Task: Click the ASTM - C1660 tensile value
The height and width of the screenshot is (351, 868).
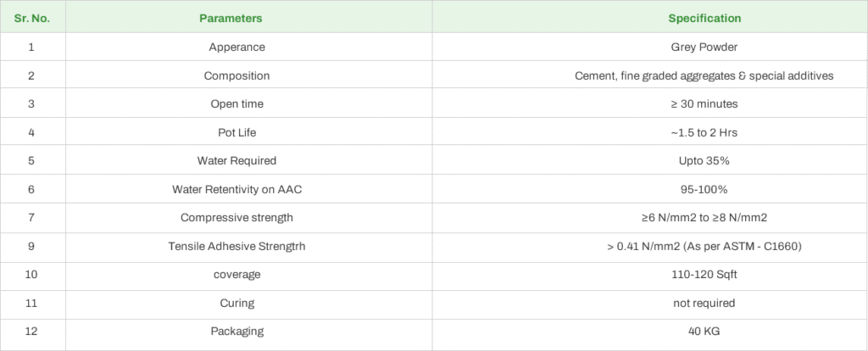Action: coord(704,247)
